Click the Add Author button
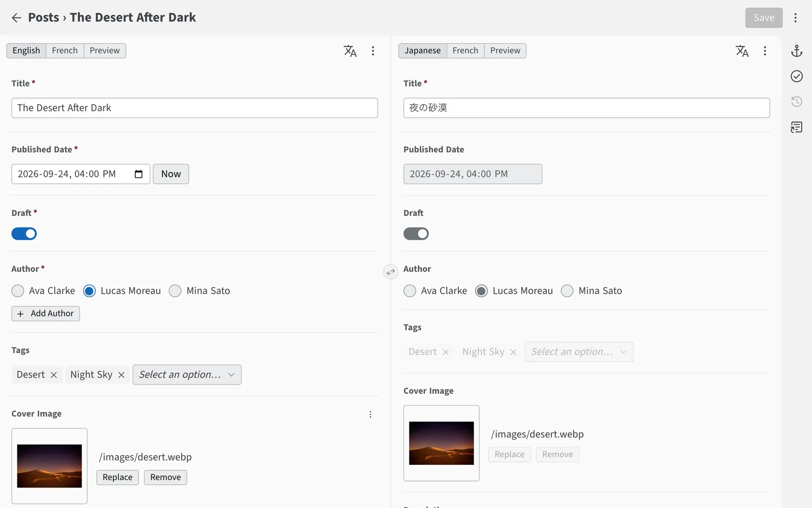812x508 pixels. 46,314
